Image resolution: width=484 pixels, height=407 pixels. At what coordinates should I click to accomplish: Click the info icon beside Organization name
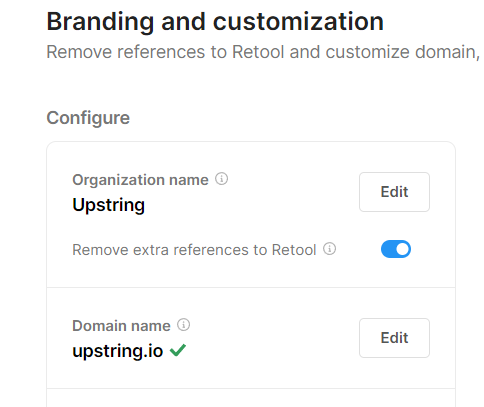pos(221,179)
